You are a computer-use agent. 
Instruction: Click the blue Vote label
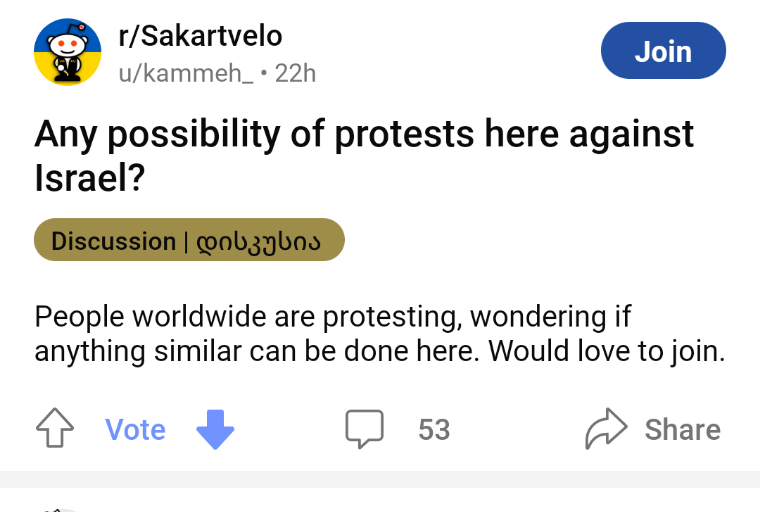coord(135,430)
